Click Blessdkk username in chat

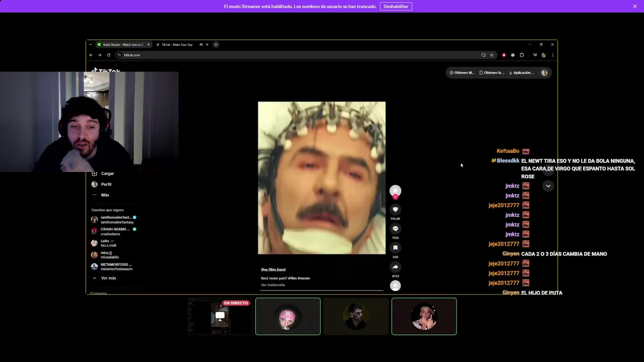(508, 161)
